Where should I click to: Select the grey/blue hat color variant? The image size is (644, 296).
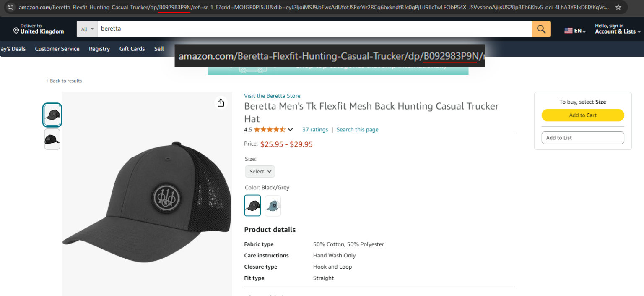(x=273, y=205)
